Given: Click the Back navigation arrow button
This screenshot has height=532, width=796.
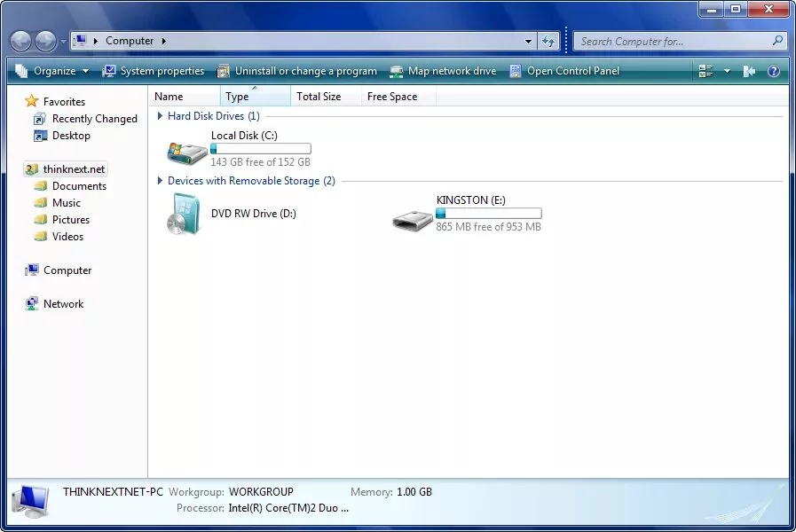Looking at the screenshot, I should tap(20, 41).
